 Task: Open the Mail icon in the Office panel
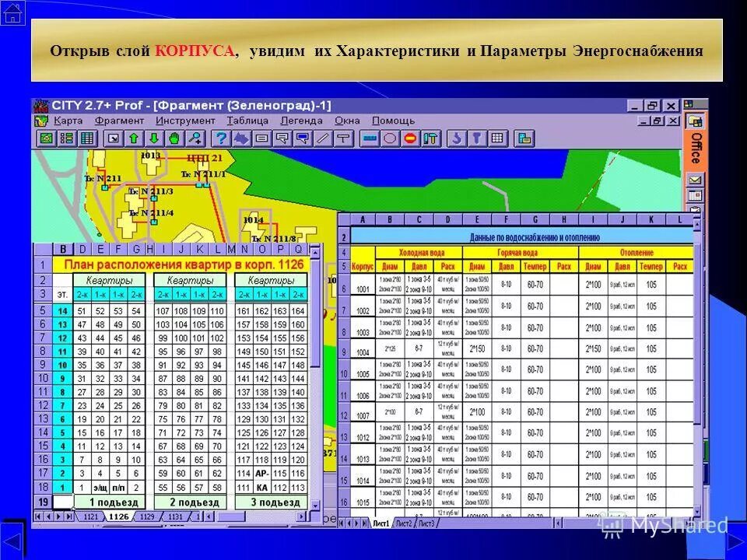coord(694,180)
